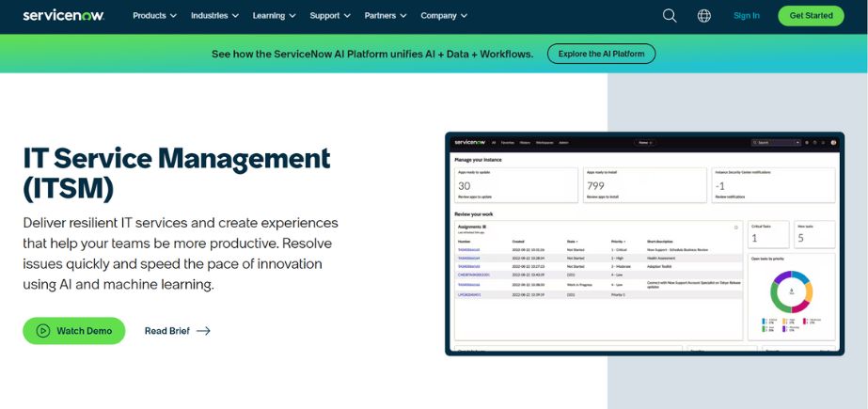Click the 'Health Assessment' row in the Assignments table
Viewport: 868px width, 409px height.
(599, 258)
